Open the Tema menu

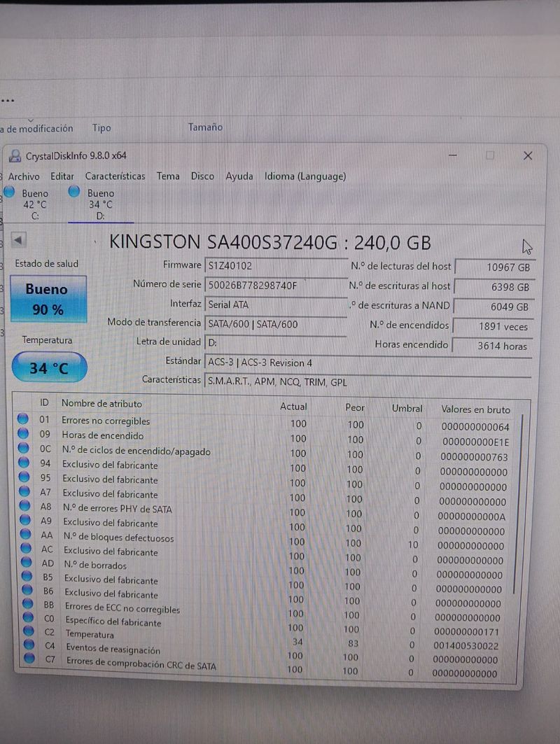pos(168,176)
